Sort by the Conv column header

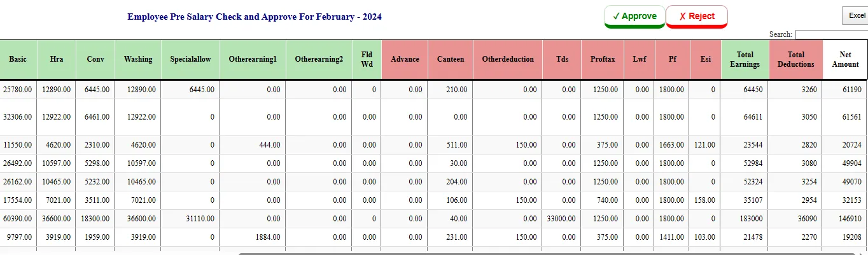95,59
